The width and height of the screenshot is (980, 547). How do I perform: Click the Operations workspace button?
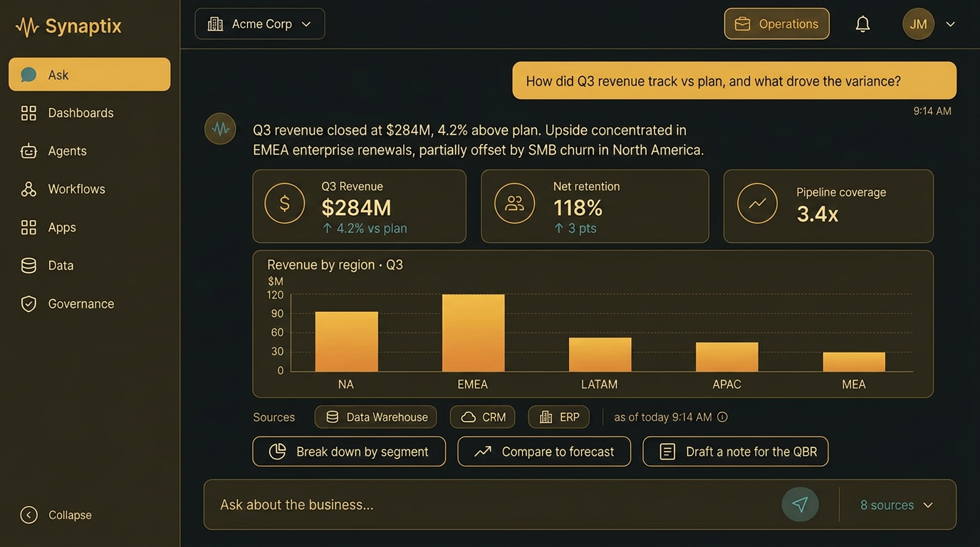point(777,24)
